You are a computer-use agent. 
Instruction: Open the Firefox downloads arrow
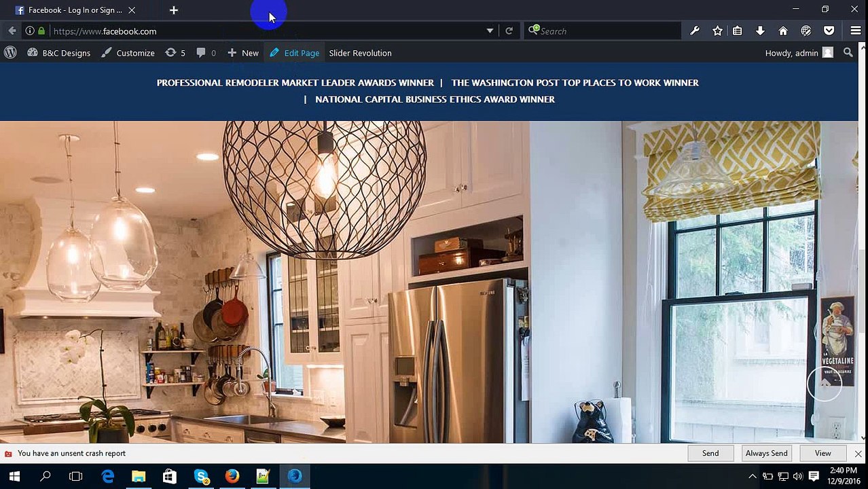click(760, 31)
